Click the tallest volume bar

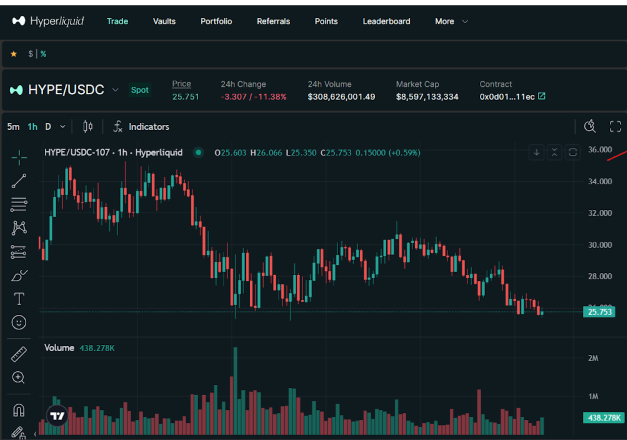(235, 391)
